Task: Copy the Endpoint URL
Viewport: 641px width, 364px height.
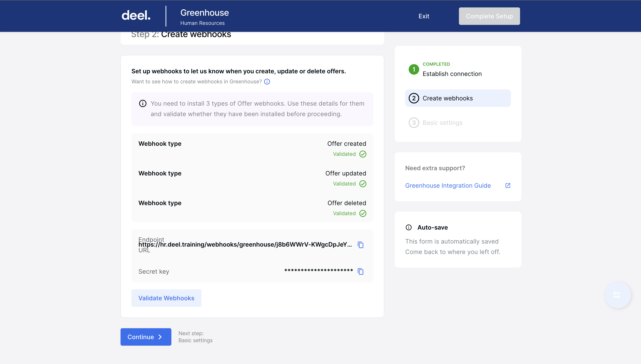Action: [360, 245]
